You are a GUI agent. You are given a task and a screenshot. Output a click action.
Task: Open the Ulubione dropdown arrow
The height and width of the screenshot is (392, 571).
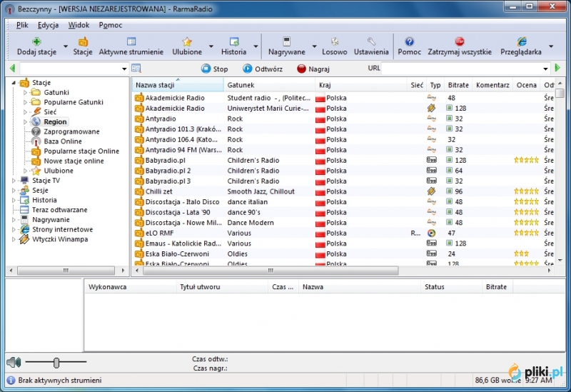211,46
